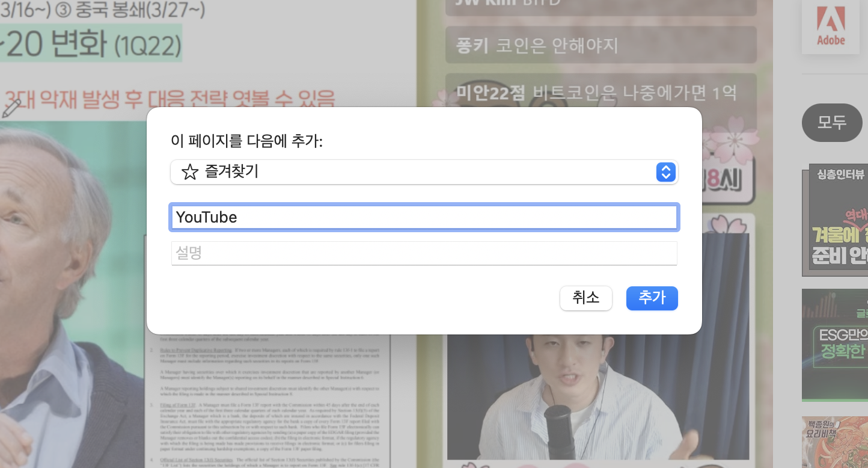This screenshot has width=868, height=468.
Task: Open the 백종원의 요리비책 thumbnail
Action: (835, 442)
